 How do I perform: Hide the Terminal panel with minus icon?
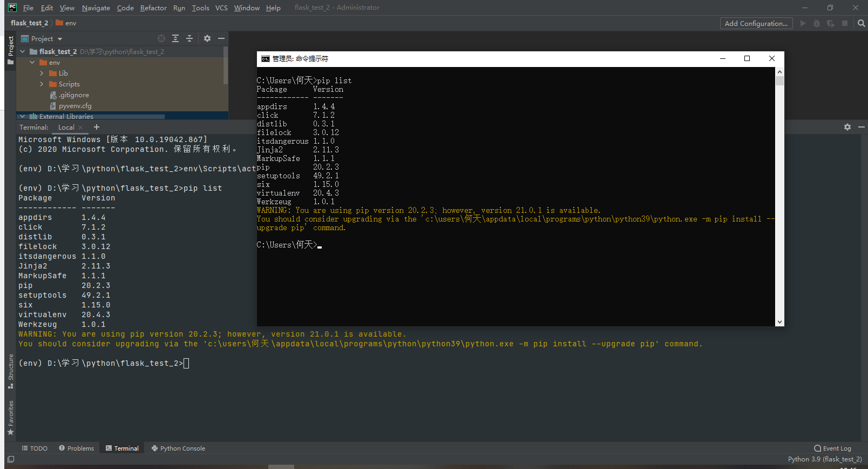861,127
